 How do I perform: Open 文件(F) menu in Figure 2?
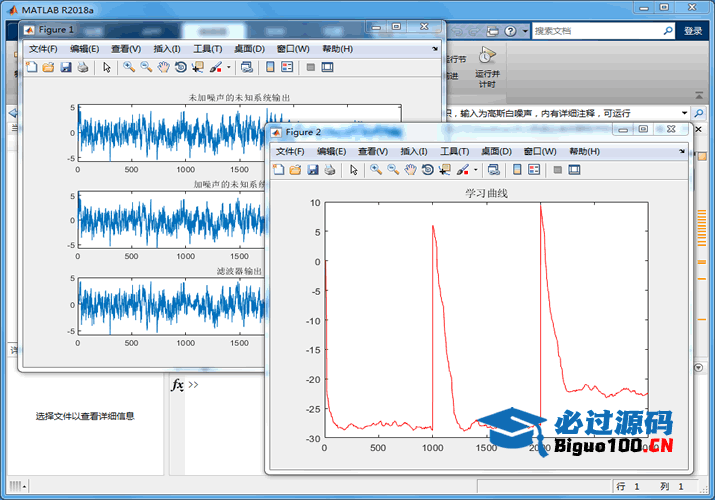tap(290, 151)
